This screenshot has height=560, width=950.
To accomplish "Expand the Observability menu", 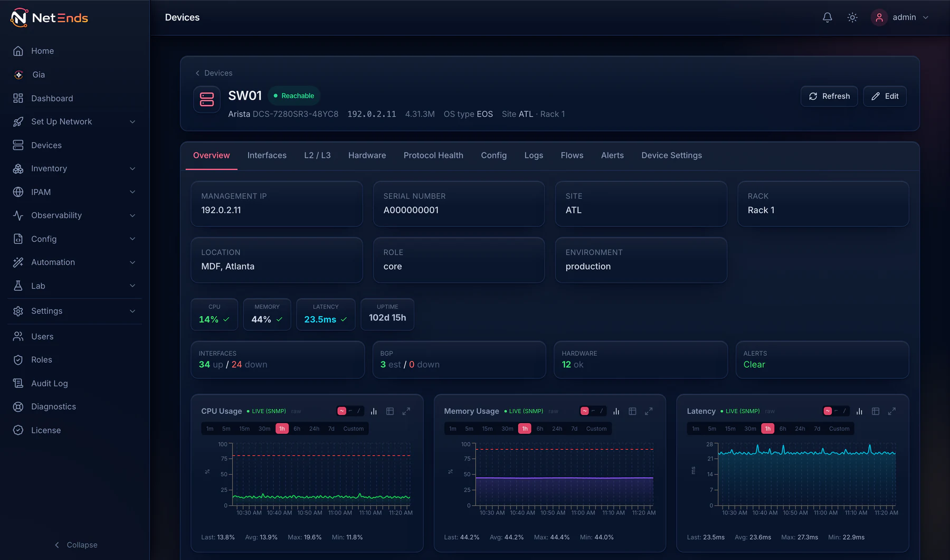I will [x=74, y=215].
